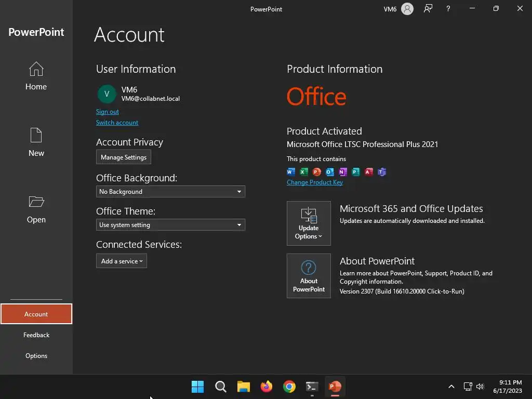Open Windows Search from the taskbar
This screenshot has width=532, height=399.
(x=220, y=387)
